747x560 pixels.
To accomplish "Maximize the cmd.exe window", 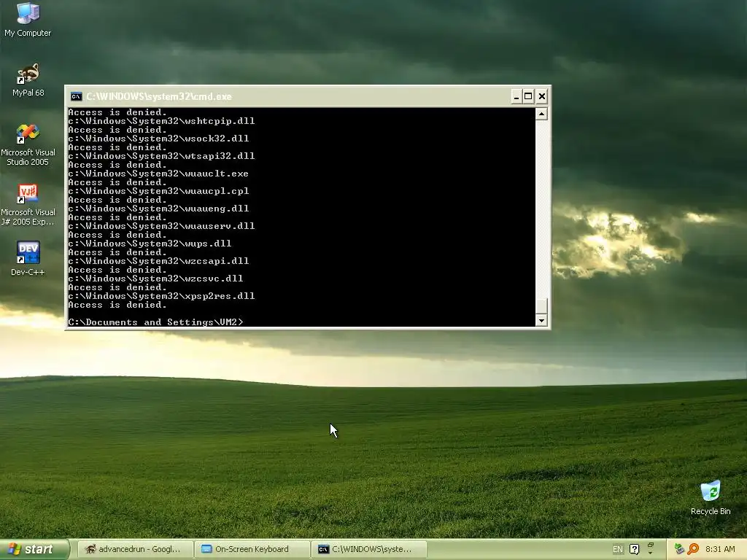I will point(528,97).
